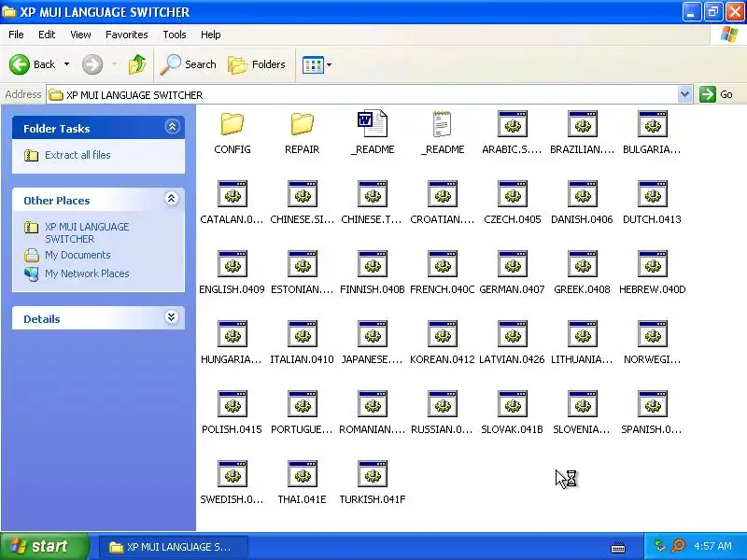Select the GERMAN.0407 file icon
This screenshot has width=747, height=560.
[512, 264]
